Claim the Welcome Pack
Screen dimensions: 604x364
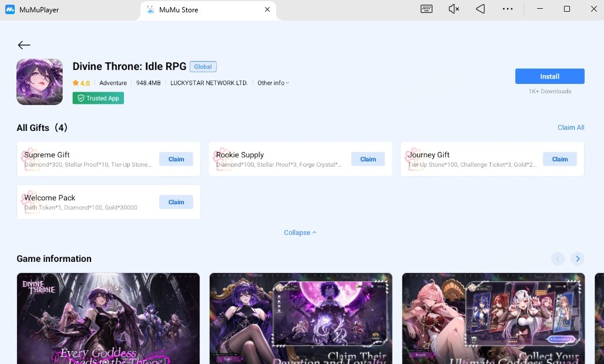click(x=176, y=202)
